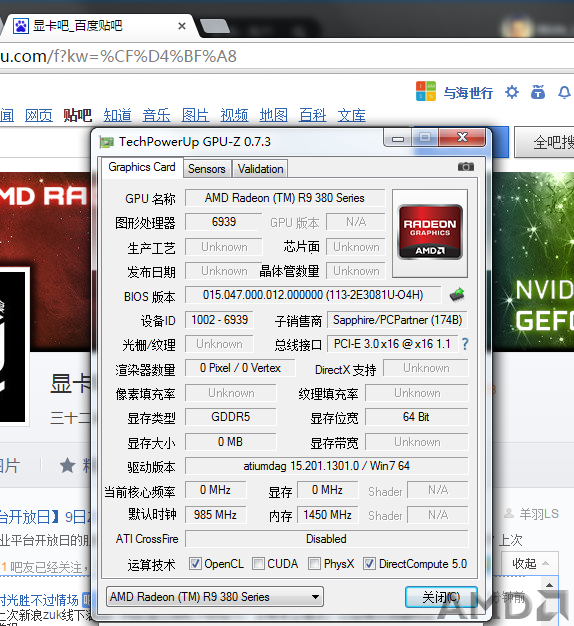Take a GPU-Z screenshot with camera icon

465,167
